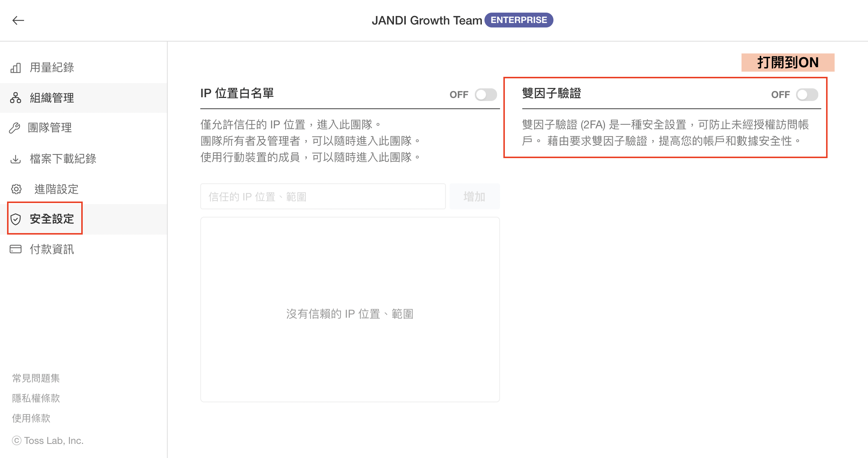The width and height of the screenshot is (868, 458).
Task: Click the credit card icon beside 付款資訊
Action: pos(16,249)
